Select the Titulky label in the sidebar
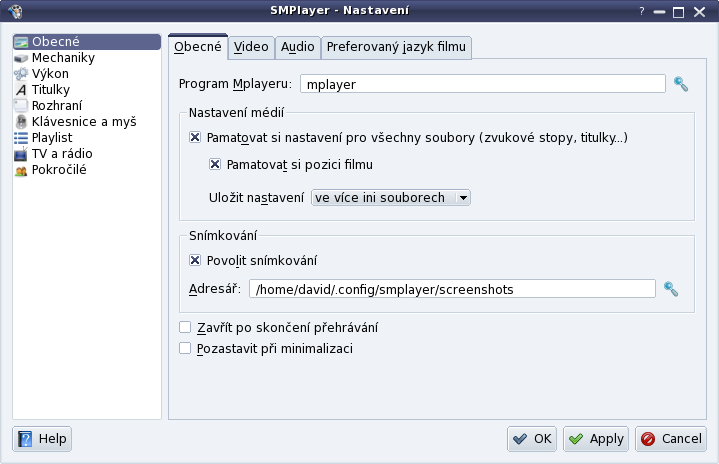Screen dimensions: 719x464 coord(51,90)
